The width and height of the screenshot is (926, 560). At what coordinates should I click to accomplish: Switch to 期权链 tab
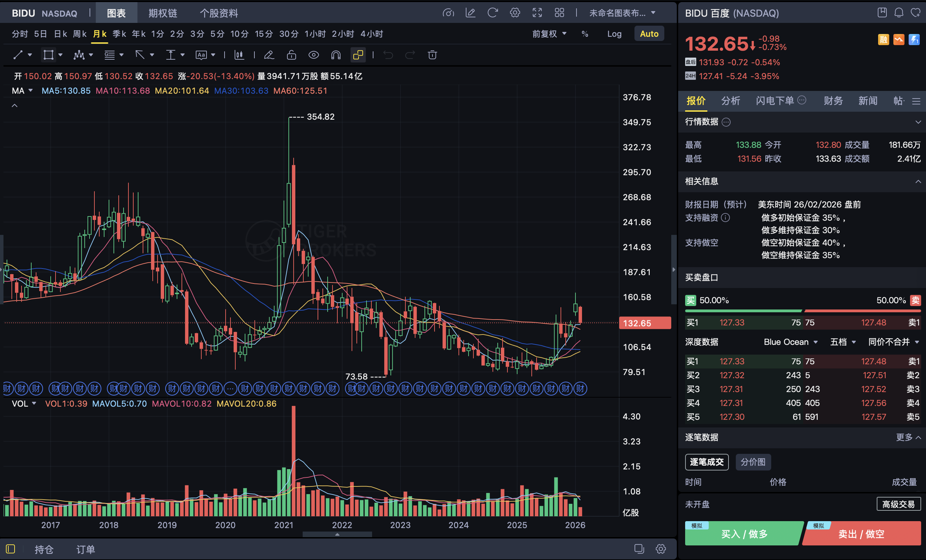click(x=162, y=13)
